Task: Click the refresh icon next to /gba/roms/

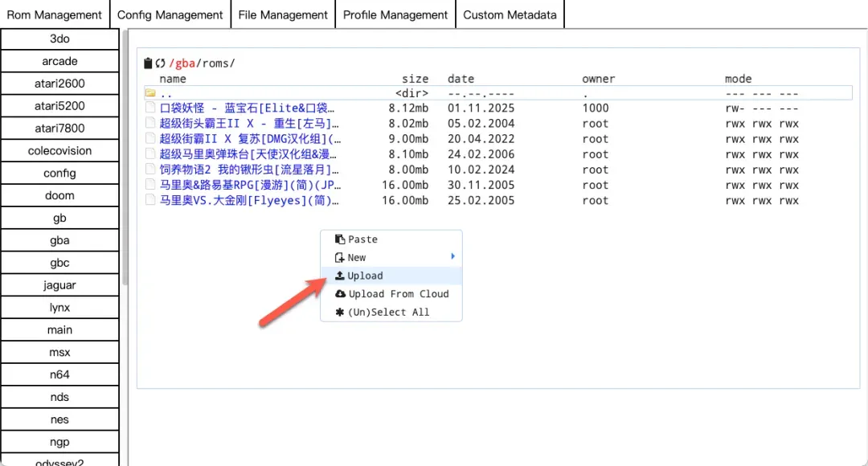Action: tap(160, 63)
